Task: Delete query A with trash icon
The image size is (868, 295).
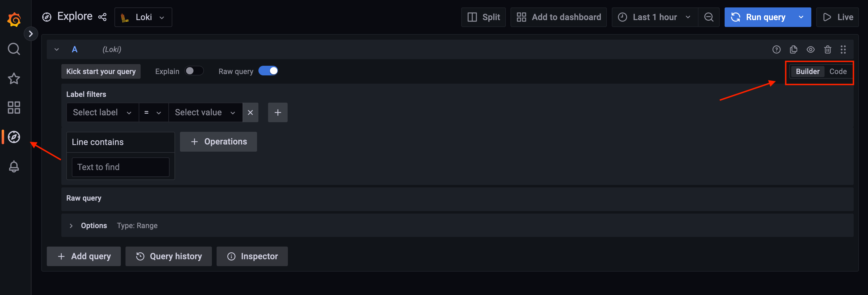Action: pos(828,49)
